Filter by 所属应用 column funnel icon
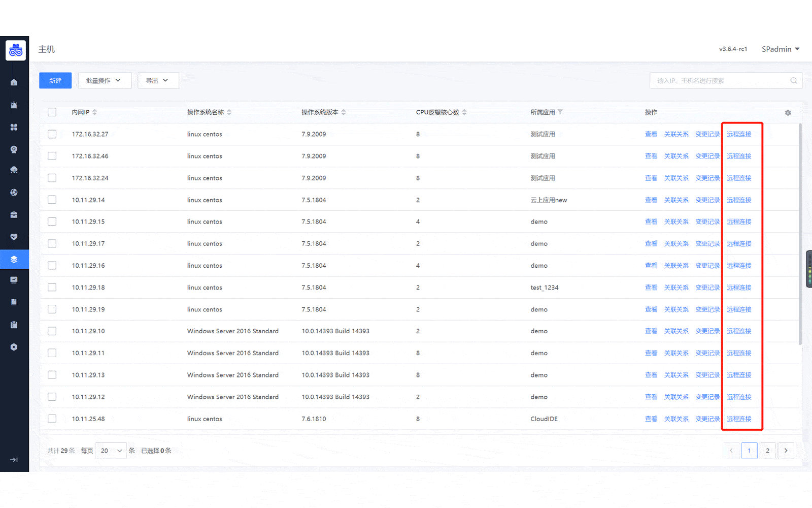 coord(560,112)
